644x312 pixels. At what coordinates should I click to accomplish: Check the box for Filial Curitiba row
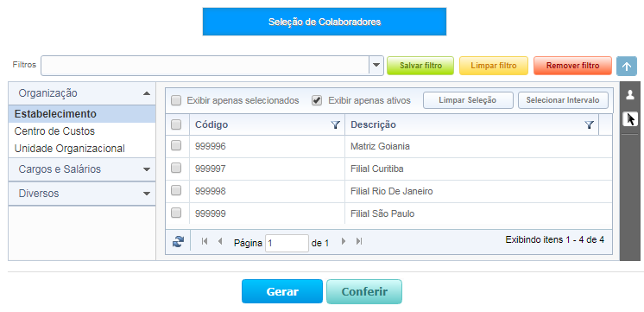176,168
